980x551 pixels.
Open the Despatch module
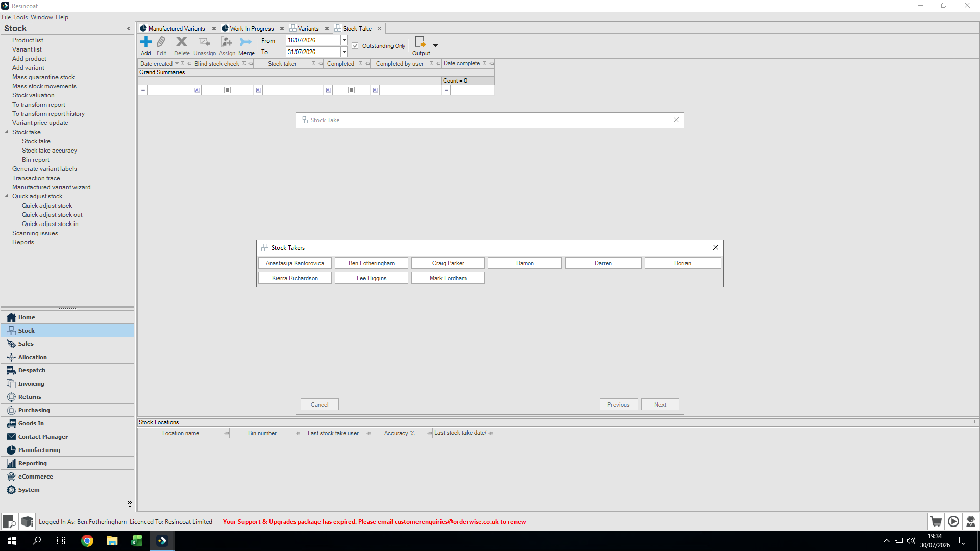(x=67, y=370)
